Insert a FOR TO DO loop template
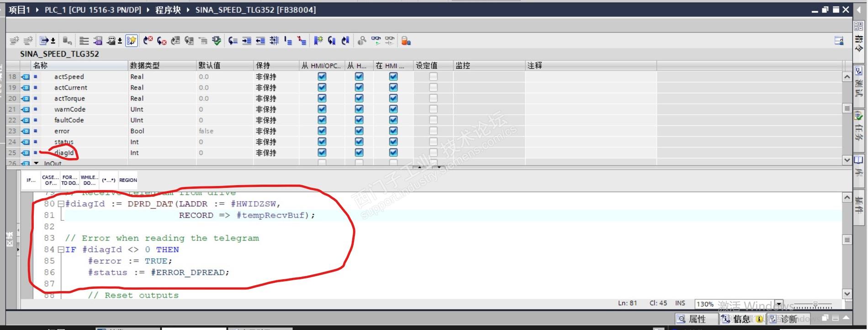 70,180
